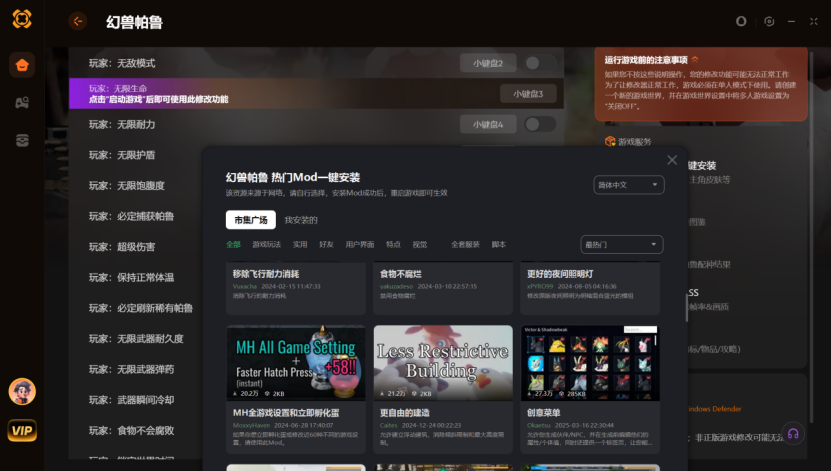Click the app logo in the top-left corner
Image resolution: width=831 pixels, height=471 pixels.
[22, 20]
